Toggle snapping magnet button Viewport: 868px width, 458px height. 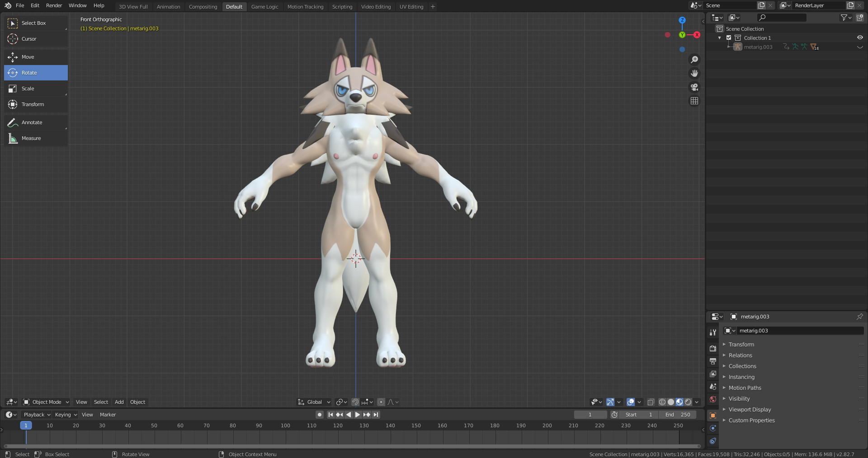[x=355, y=402]
